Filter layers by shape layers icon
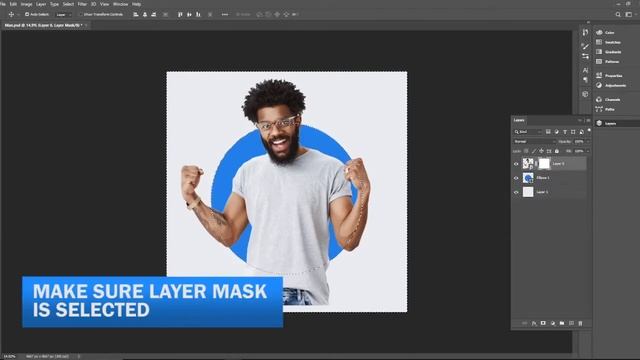 point(573,132)
